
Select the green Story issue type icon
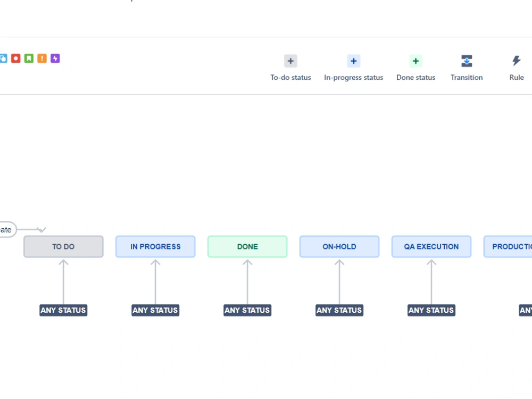tap(29, 58)
